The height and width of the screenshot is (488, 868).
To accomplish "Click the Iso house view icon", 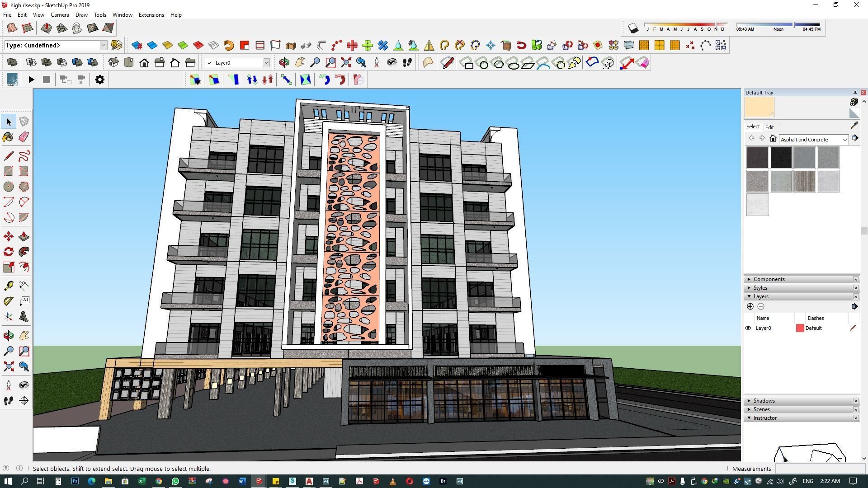I will pos(113,63).
